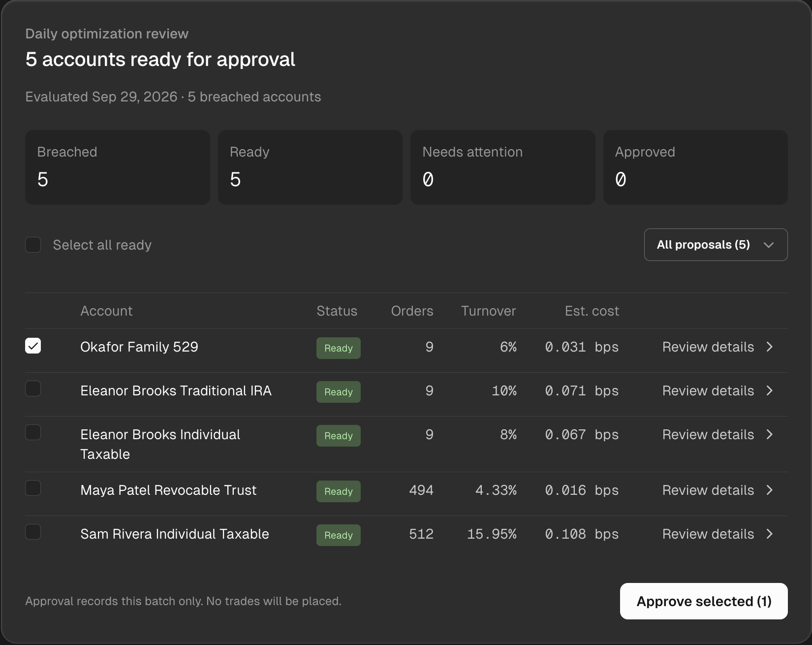Click Ready status badge for Okafor Family 529
This screenshot has width=812, height=645.
coord(339,348)
